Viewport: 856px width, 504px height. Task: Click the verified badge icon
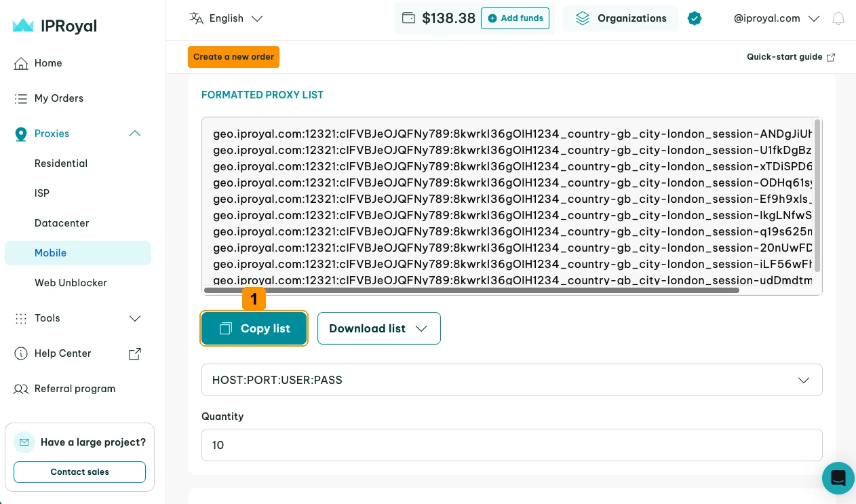(x=695, y=18)
